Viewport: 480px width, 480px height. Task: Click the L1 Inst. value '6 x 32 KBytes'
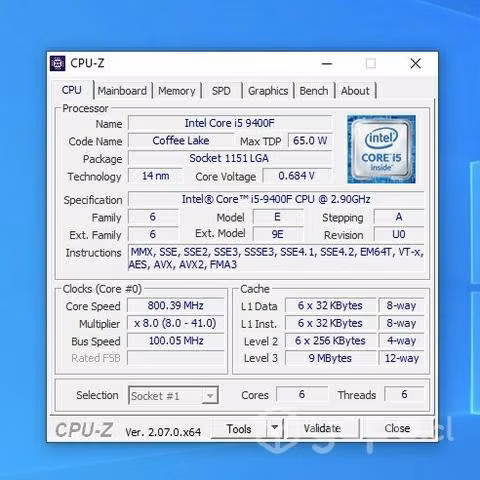click(330, 323)
